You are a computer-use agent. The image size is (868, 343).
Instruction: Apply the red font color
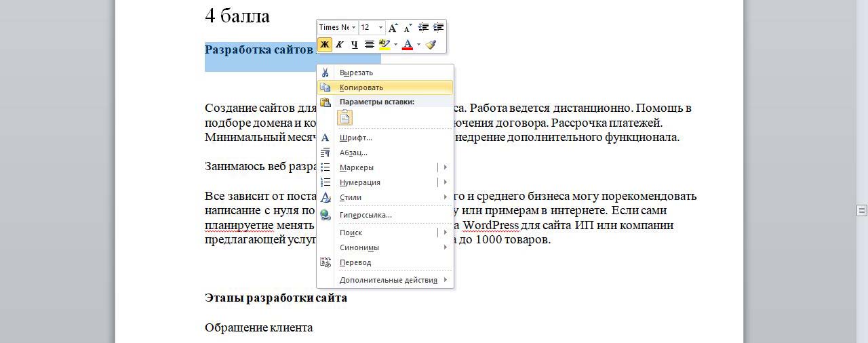pos(408,45)
